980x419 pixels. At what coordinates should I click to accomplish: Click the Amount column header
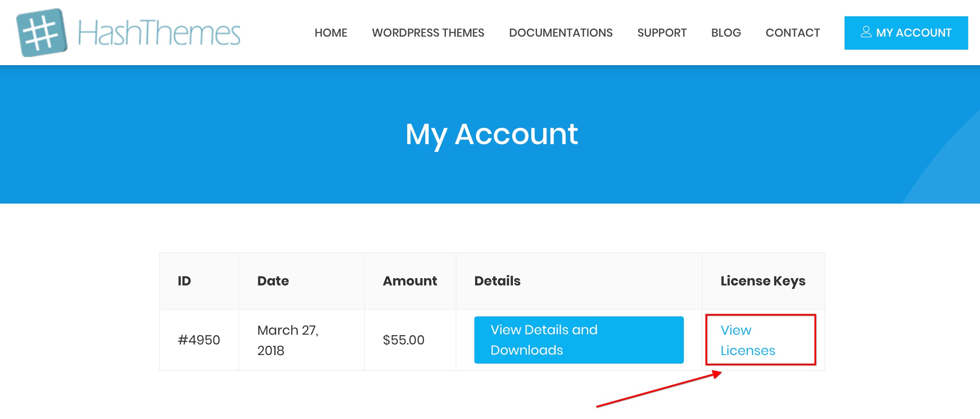pos(410,281)
